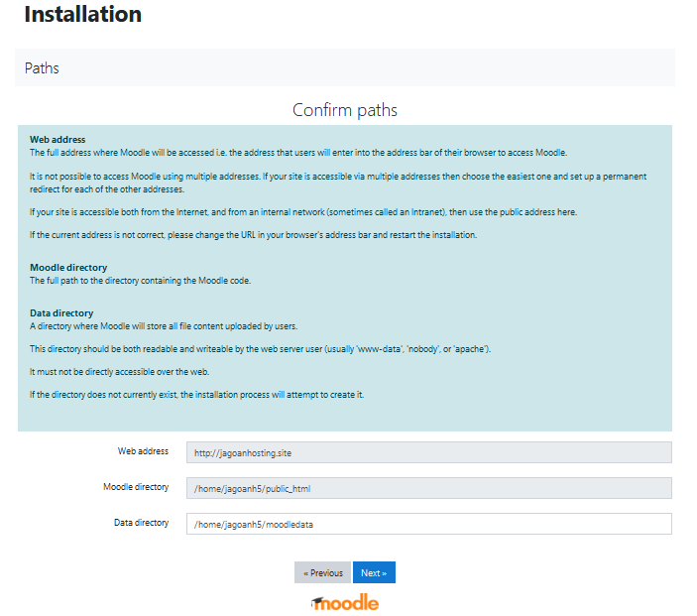
Task: Click bold Data directory help heading
Action: coord(61,313)
